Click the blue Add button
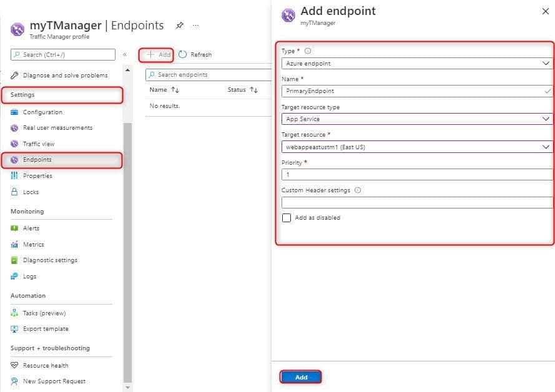 pyautogui.click(x=301, y=377)
